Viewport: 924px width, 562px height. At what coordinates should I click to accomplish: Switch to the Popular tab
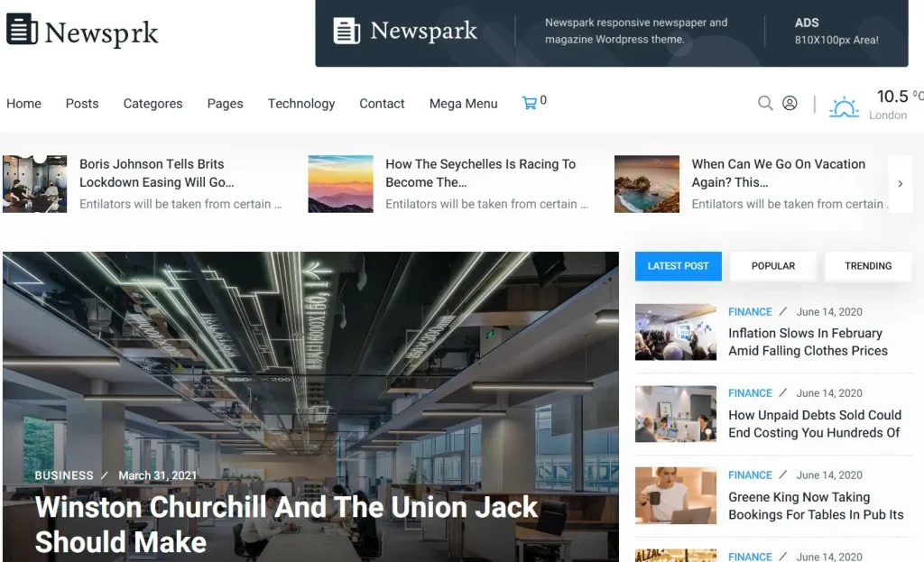772,266
